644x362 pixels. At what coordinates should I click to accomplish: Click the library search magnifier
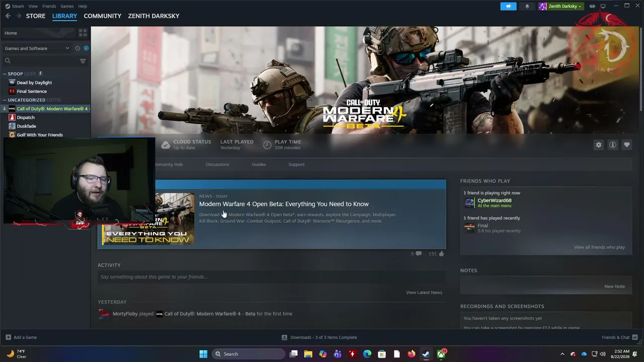(8, 61)
